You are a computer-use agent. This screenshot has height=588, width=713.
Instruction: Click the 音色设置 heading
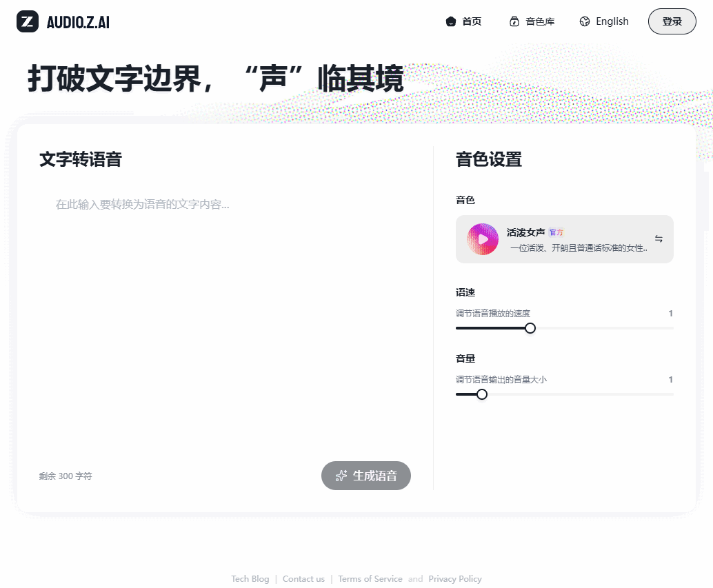pos(489,159)
